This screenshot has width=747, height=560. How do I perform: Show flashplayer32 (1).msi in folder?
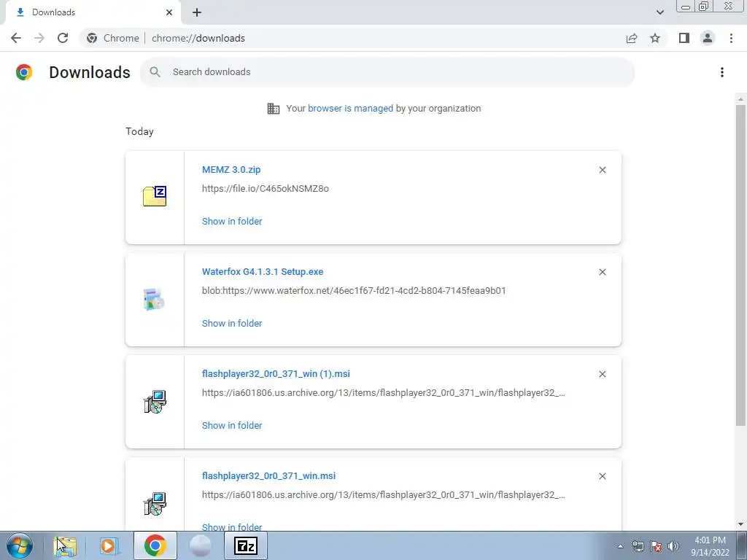click(x=232, y=425)
